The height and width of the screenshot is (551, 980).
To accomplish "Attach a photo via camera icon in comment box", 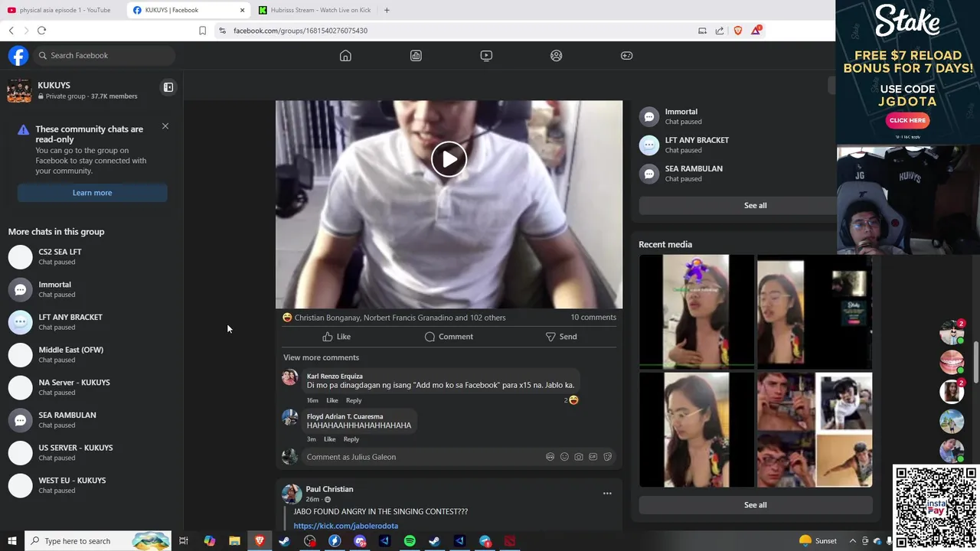I will pos(579,457).
